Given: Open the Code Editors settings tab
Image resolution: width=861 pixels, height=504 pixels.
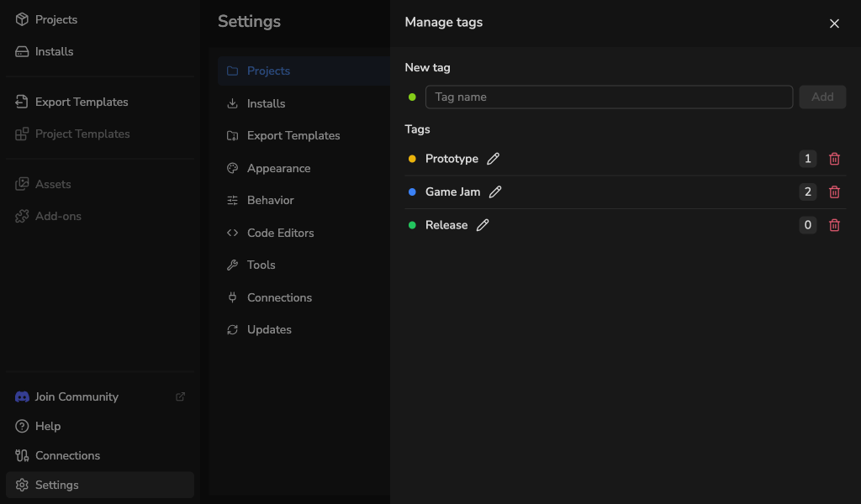Looking at the screenshot, I should tap(304, 233).
